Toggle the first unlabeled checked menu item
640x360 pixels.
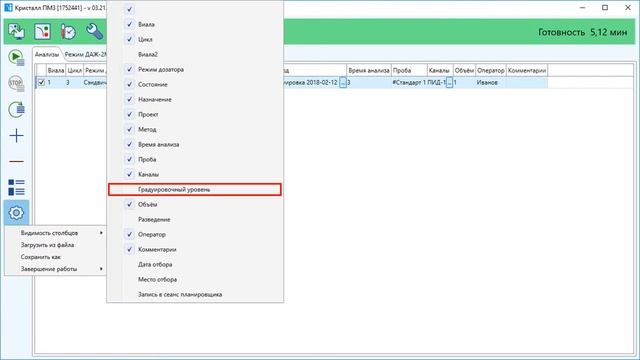point(195,9)
